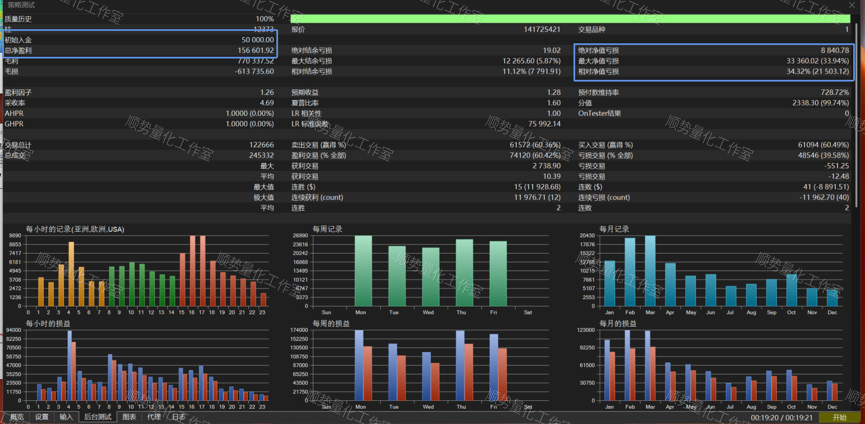Click the 绝对结余亏损 value 19.02
This screenshot has width=865, height=424.
552,50
